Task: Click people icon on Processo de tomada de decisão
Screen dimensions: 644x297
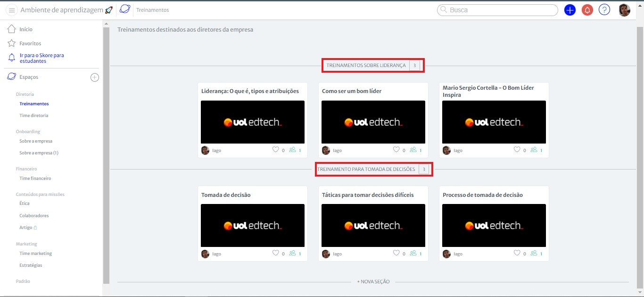Action: pyautogui.click(x=534, y=253)
